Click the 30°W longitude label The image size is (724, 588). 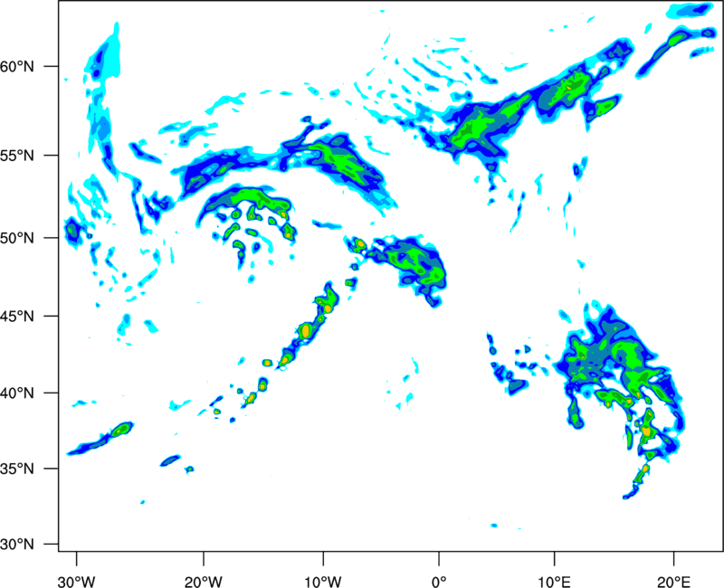pyautogui.click(x=76, y=582)
